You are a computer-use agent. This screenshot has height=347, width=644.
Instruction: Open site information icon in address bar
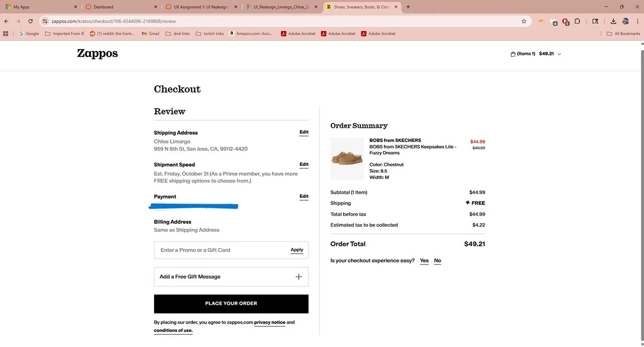click(45, 21)
